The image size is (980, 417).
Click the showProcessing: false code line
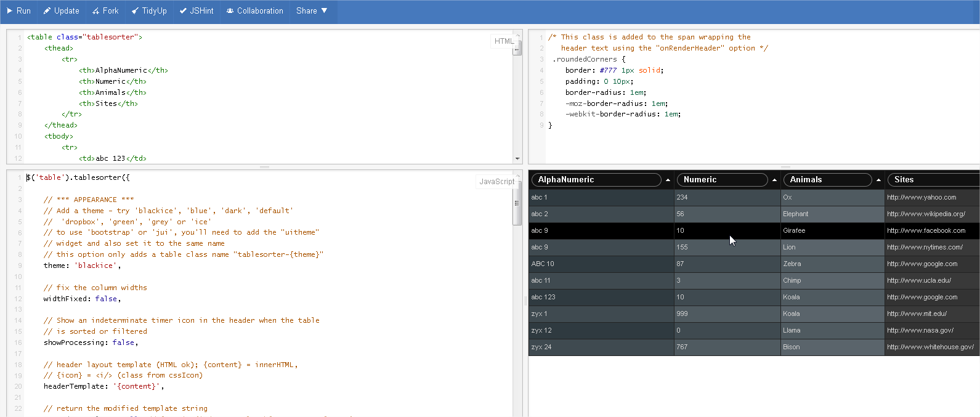coord(91,342)
